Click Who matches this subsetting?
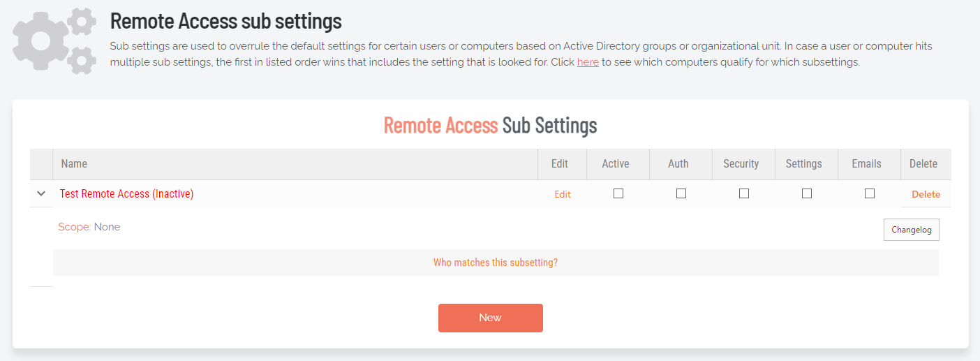 click(496, 263)
